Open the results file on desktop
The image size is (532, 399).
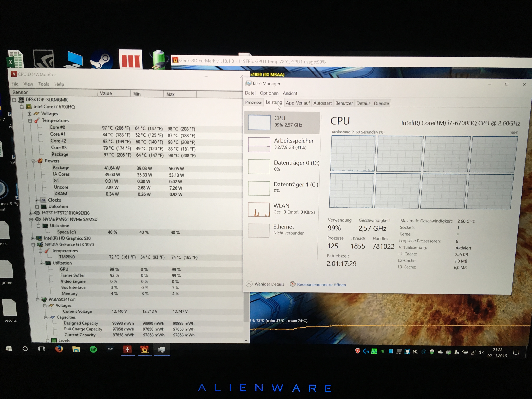tap(10, 310)
